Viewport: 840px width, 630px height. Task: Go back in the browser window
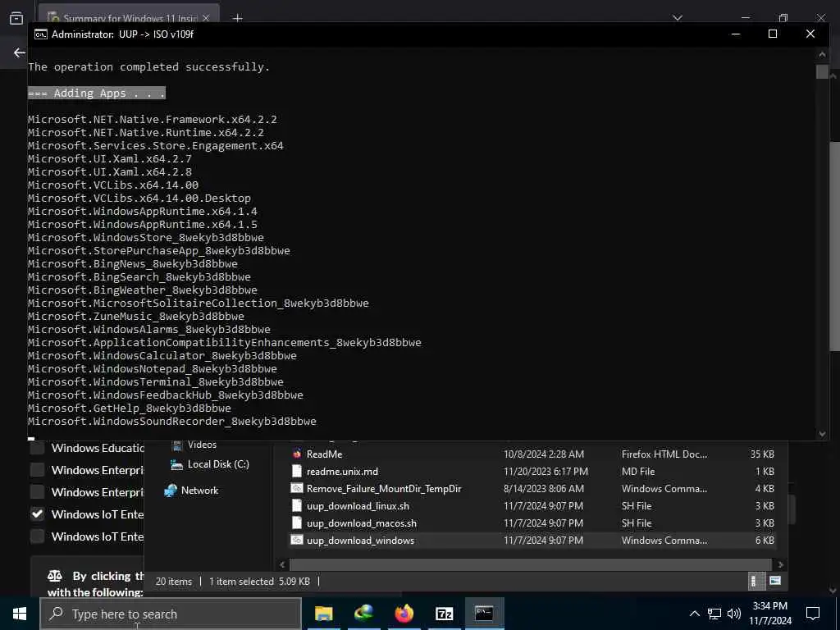(x=20, y=52)
